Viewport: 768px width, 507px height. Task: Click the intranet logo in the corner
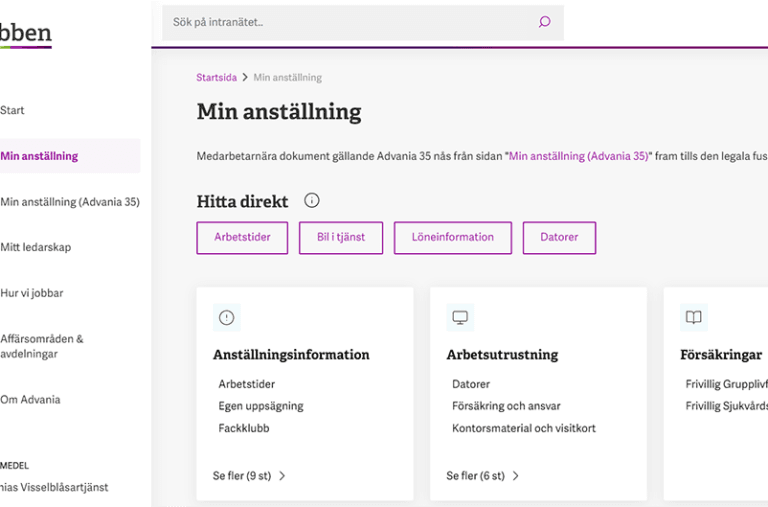point(25,34)
